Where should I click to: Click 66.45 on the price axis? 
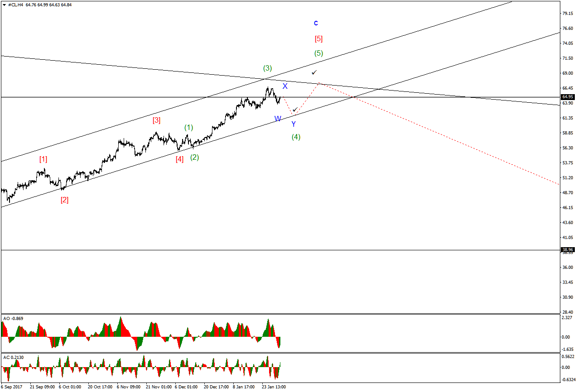coord(568,88)
